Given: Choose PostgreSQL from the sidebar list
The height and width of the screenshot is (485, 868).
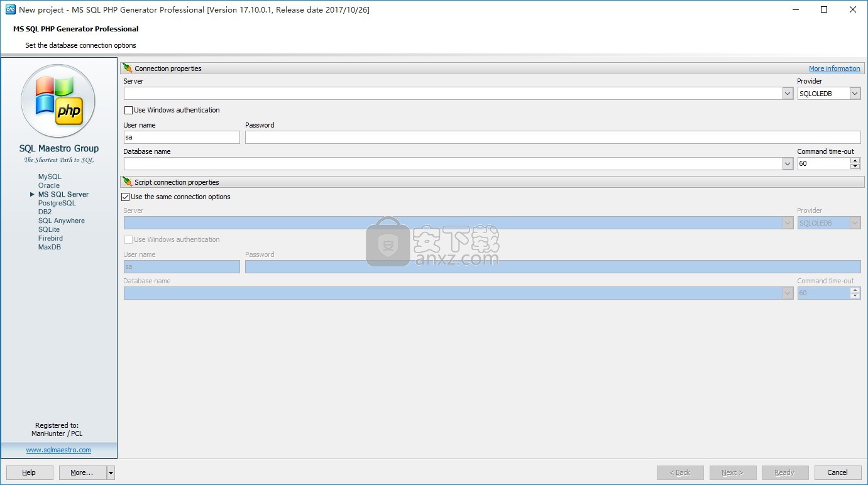Looking at the screenshot, I should (57, 204).
